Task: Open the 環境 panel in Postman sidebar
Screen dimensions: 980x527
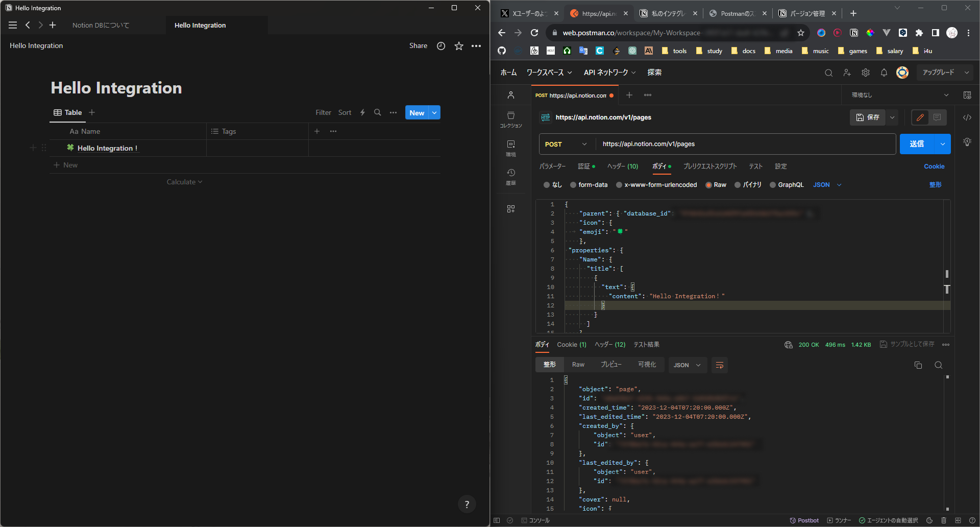Action: coord(511,148)
